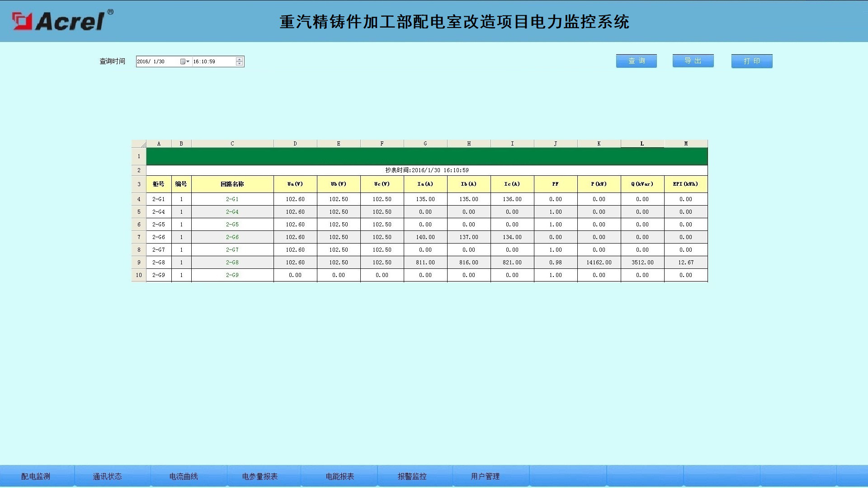The height and width of the screenshot is (488, 868).
Task: Click the time spinner down arrow
Action: [240, 64]
